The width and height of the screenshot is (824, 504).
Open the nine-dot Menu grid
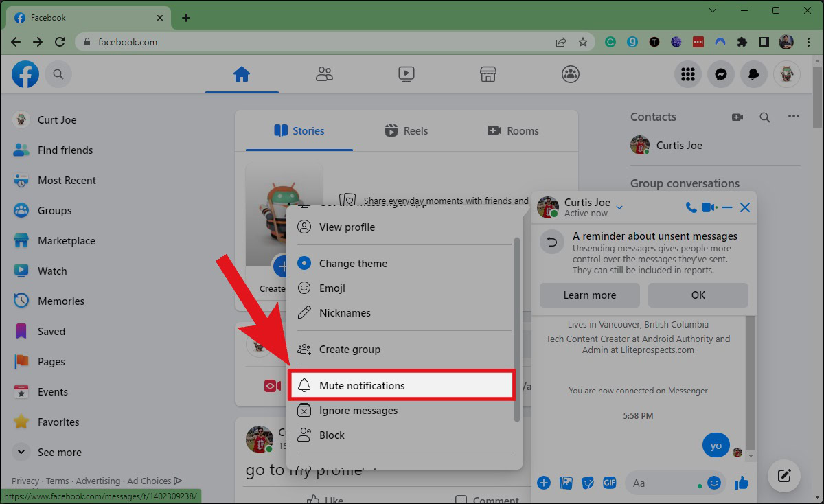[688, 74]
